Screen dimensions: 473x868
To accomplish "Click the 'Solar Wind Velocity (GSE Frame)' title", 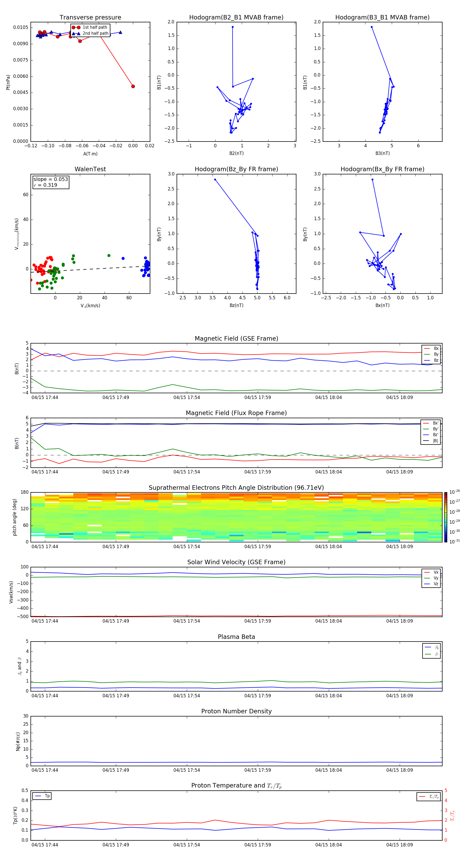I will point(236,562).
